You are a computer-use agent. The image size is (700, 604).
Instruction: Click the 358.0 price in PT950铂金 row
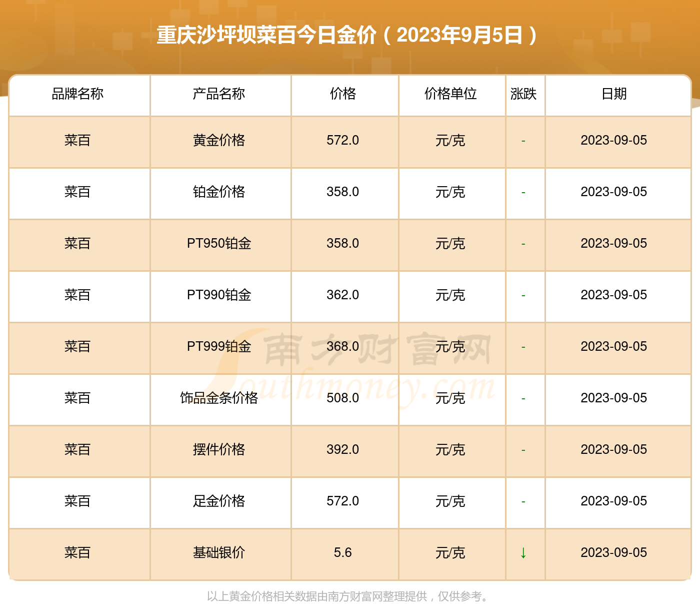(x=343, y=243)
